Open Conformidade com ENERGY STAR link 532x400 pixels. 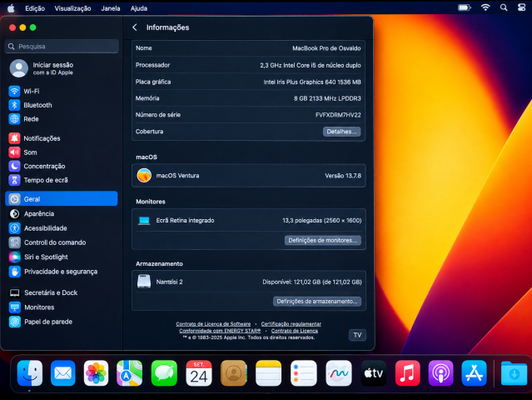(220, 331)
